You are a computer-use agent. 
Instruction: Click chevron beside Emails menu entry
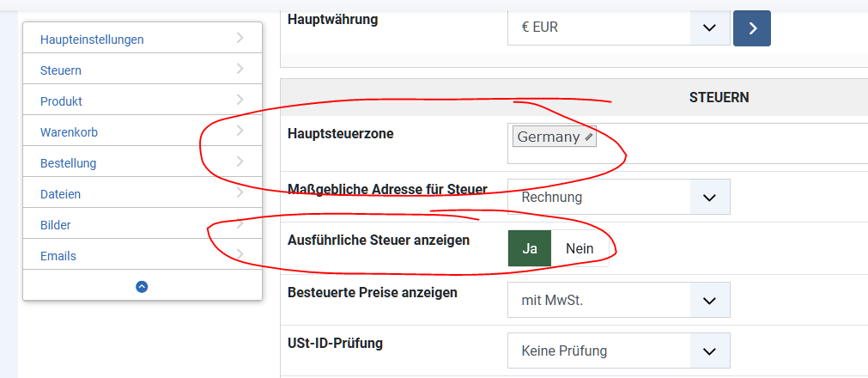point(240,254)
